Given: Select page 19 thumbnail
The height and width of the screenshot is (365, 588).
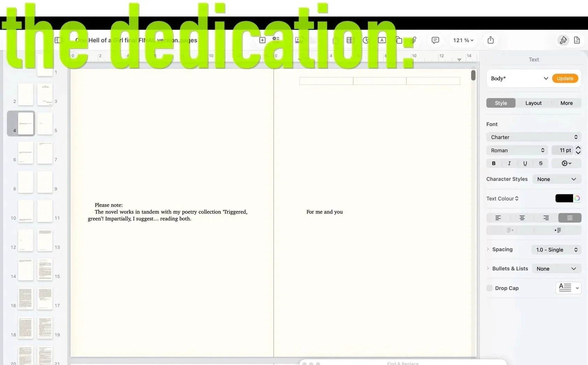Looking at the screenshot, I should click(45, 328).
